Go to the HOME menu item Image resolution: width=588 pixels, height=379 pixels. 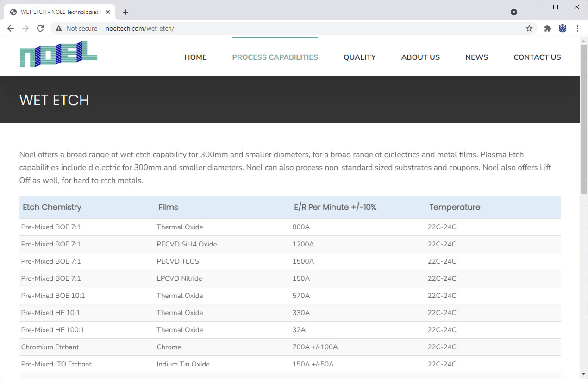[x=195, y=57]
